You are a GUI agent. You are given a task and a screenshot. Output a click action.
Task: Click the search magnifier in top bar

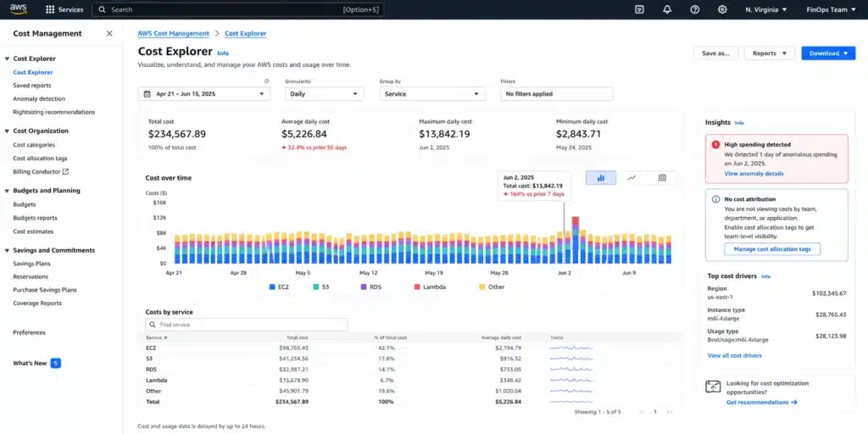(x=102, y=9)
